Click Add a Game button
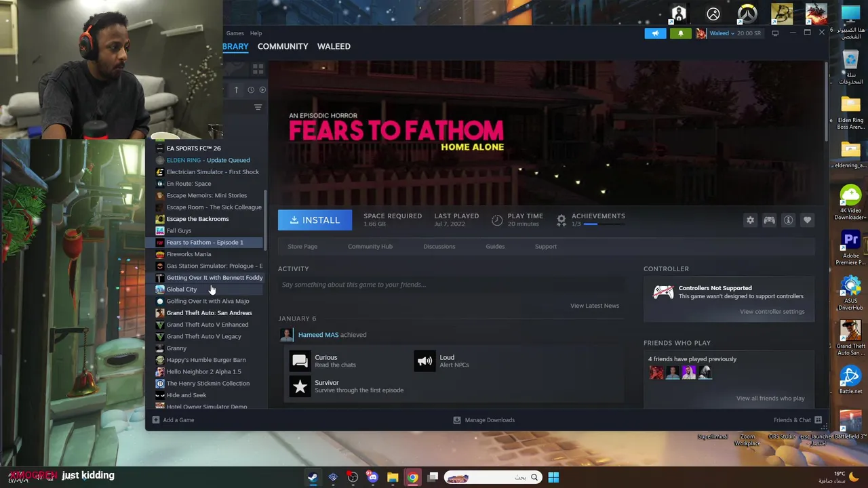This screenshot has height=488, width=868. click(x=174, y=420)
